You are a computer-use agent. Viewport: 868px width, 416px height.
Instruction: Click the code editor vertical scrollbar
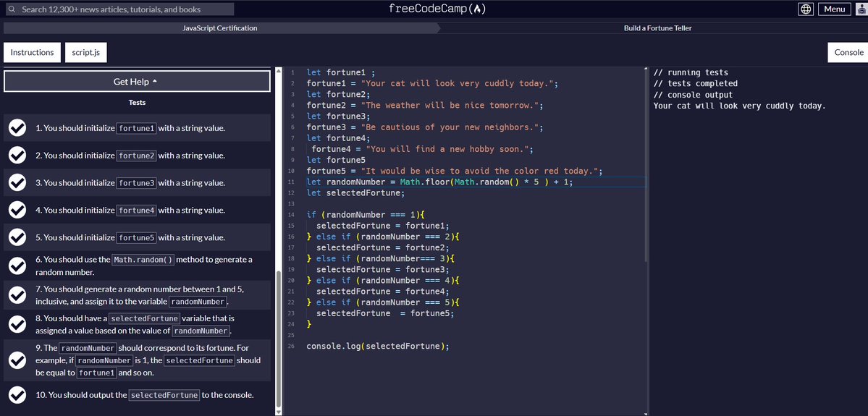(645, 165)
